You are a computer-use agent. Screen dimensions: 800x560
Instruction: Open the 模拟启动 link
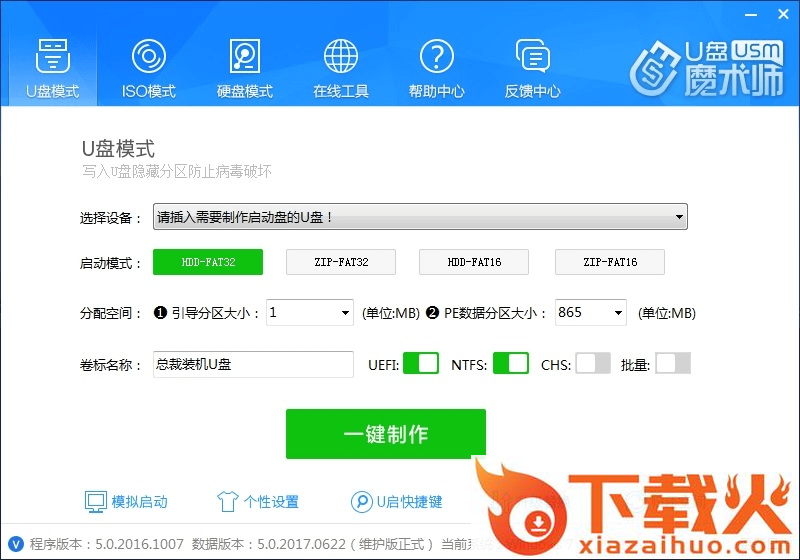[139, 502]
